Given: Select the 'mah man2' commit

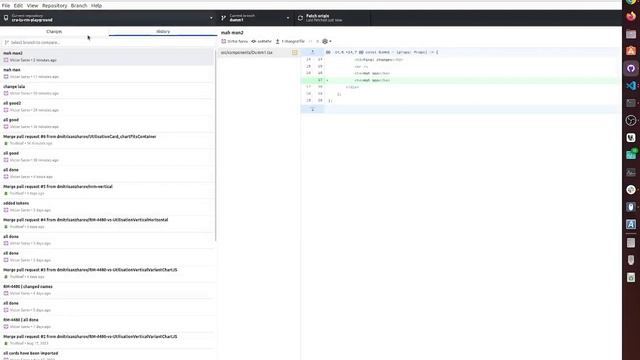Looking at the screenshot, I should [x=107, y=56].
